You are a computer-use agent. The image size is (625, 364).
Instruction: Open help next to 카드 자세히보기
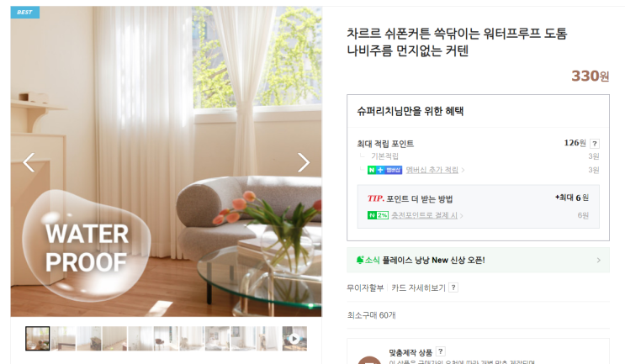pyautogui.click(x=453, y=288)
